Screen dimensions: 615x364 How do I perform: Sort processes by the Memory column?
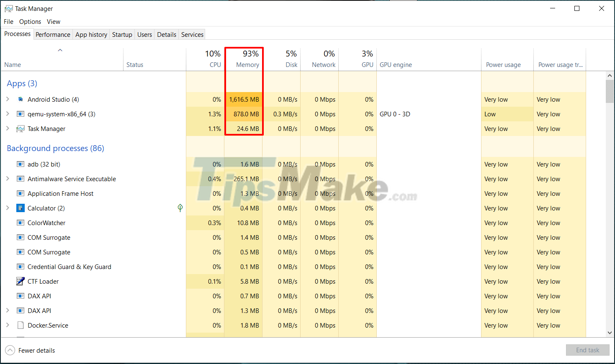247,59
